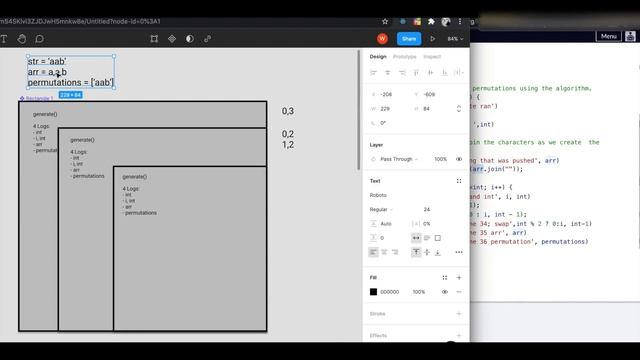The image size is (640, 360).
Task: Click Align vertical centers icon
Action: pyautogui.click(x=430, y=73)
